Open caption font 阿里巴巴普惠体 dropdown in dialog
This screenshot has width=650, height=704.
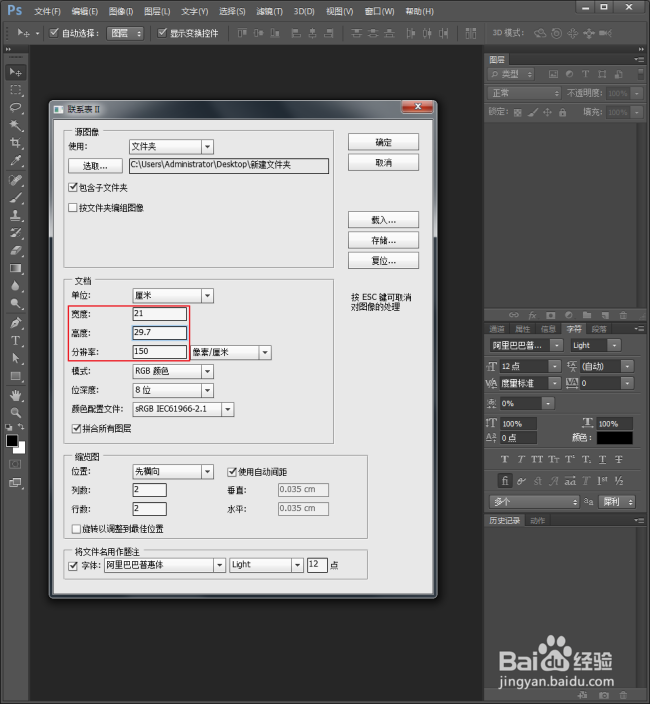[164, 565]
